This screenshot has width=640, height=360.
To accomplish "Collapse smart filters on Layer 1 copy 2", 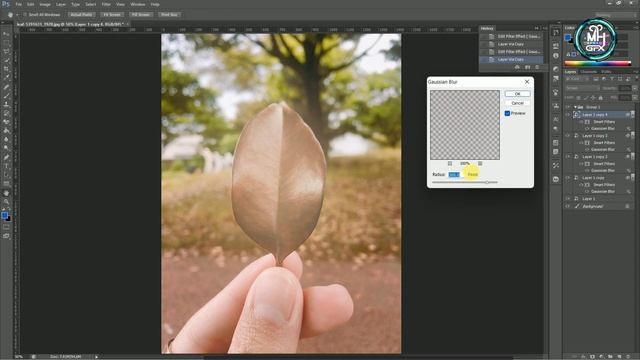I will tap(632, 157).
